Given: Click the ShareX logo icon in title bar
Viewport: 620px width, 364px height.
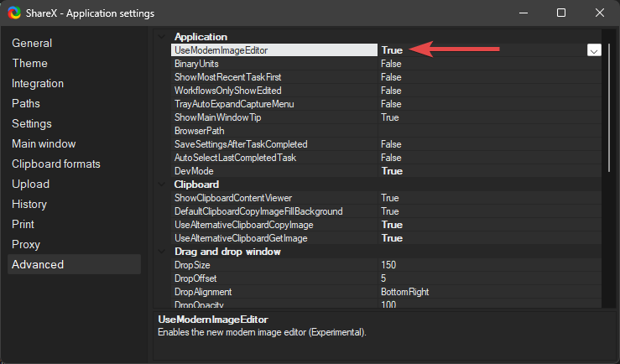Looking at the screenshot, I should [14, 13].
